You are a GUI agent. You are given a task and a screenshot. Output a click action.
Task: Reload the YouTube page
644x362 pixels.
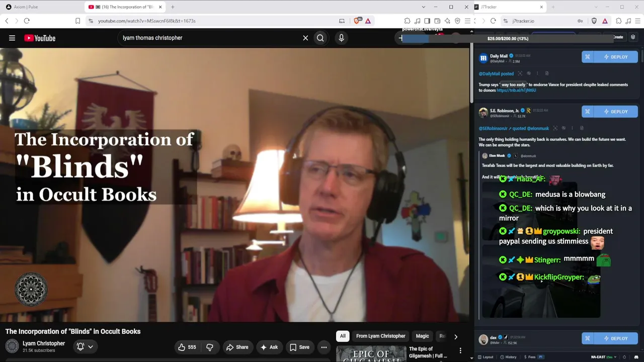point(27,21)
